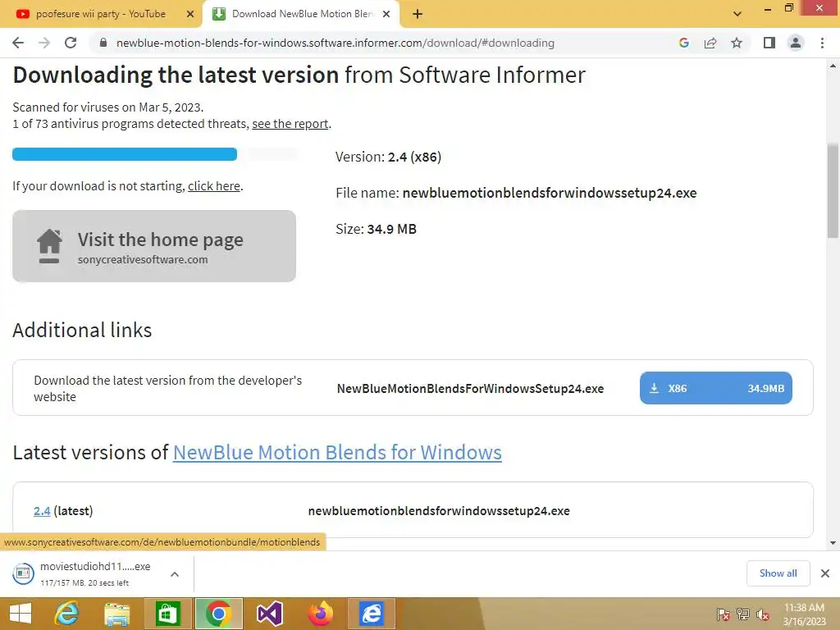Open the volume tray icon

[763, 614]
